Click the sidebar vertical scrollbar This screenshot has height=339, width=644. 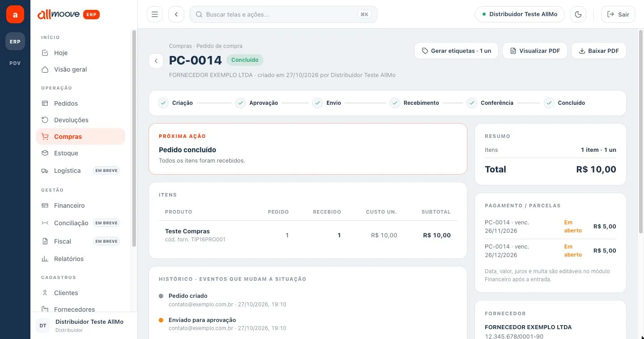pyautogui.click(x=134, y=138)
